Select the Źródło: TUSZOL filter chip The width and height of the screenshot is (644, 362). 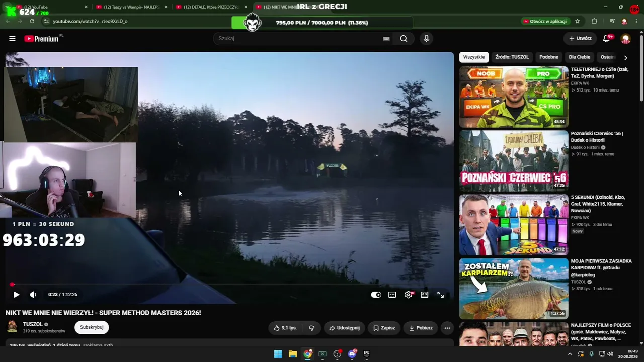click(512, 57)
